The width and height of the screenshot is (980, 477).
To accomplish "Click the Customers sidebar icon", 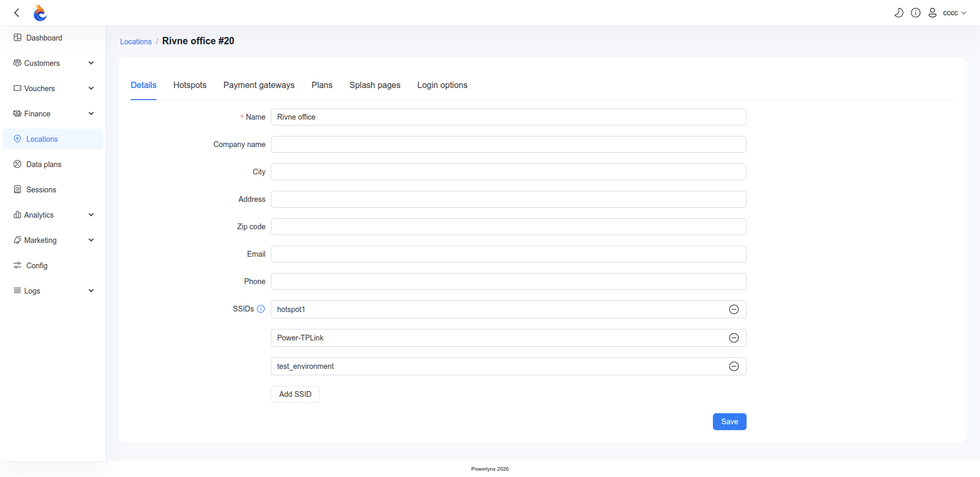I will pyautogui.click(x=17, y=63).
